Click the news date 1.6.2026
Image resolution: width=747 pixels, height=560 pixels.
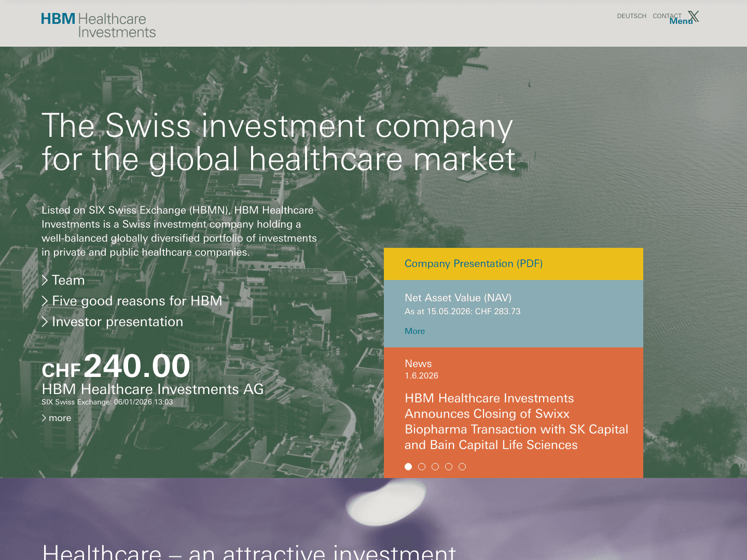(421, 375)
